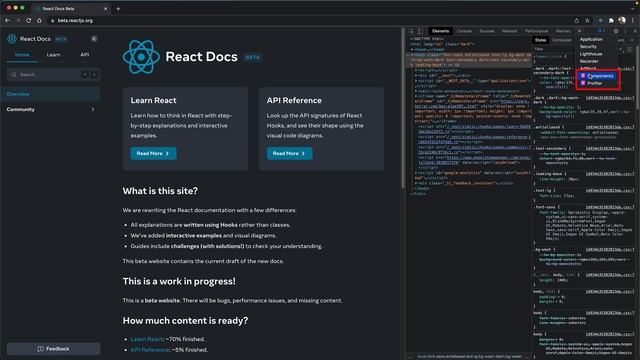Activate the DevTools inspect element picker
The width and height of the screenshot is (640, 360).
click(x=412, y=31)
